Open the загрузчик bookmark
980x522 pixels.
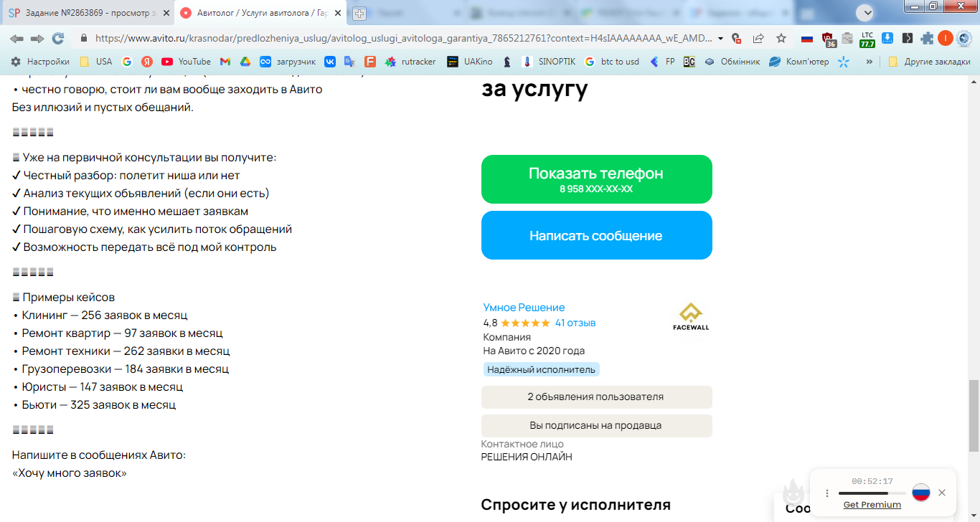(288, 62)
